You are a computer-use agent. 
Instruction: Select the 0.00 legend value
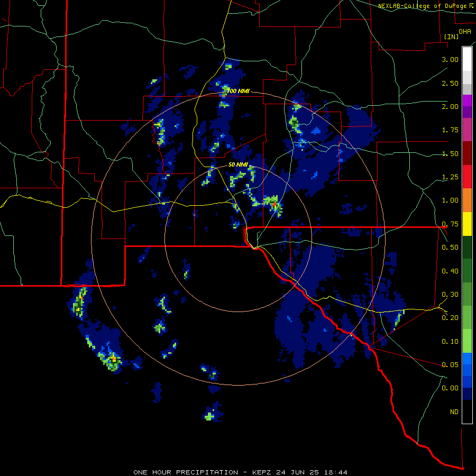[x=450, y=388]
